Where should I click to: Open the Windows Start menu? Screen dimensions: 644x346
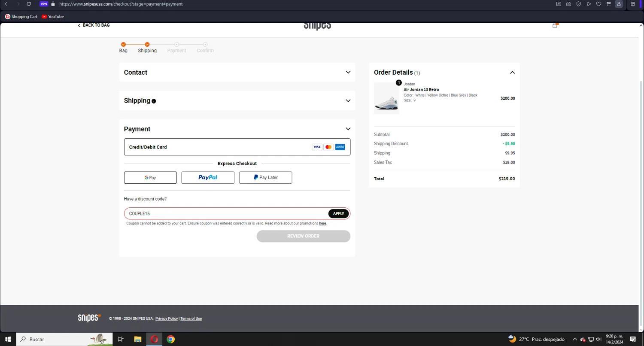tap(8, 339)
